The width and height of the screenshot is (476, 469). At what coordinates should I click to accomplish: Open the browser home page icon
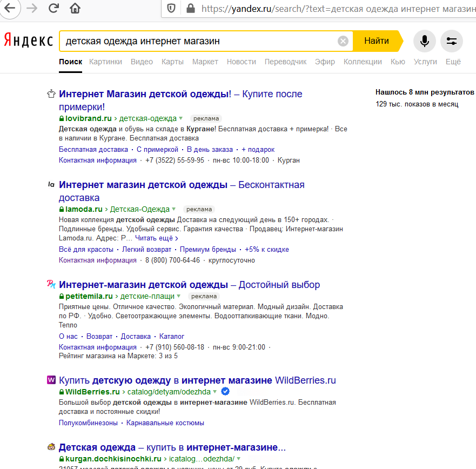(x=75, y=8)
